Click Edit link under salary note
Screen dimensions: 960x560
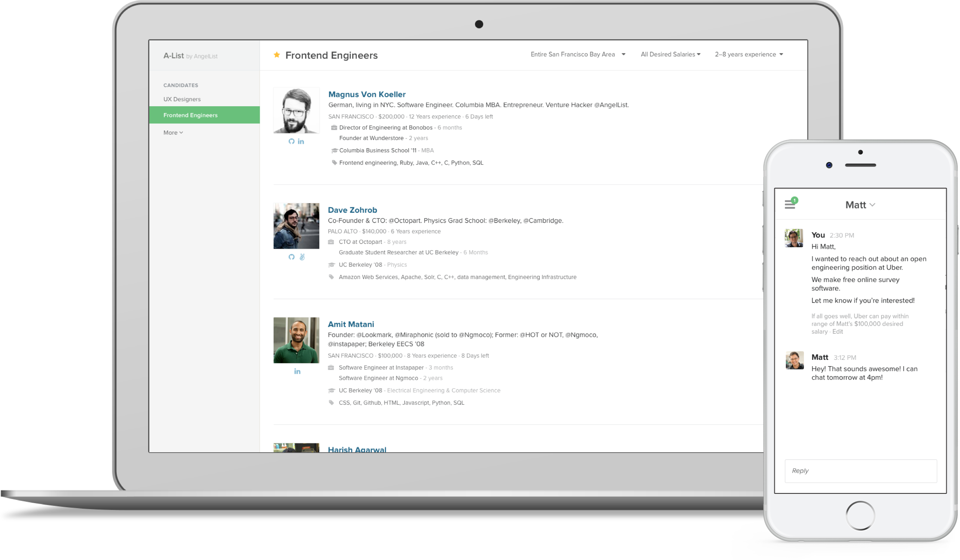coord(837,331)
